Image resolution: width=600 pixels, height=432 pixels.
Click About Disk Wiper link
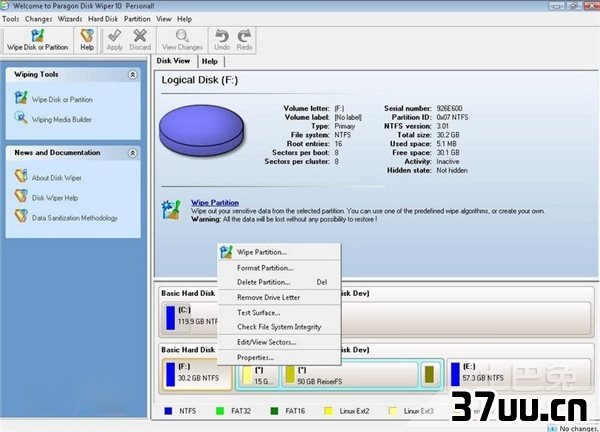click(x=57, y=178)
